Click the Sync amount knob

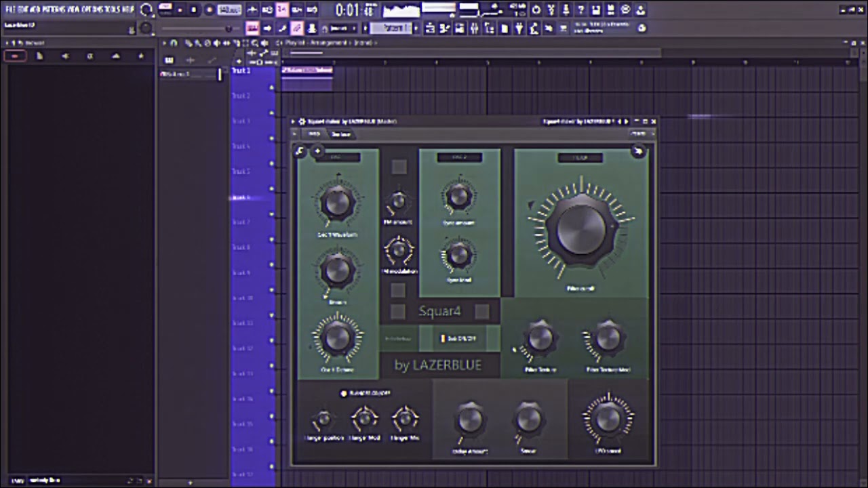(459, 197)
